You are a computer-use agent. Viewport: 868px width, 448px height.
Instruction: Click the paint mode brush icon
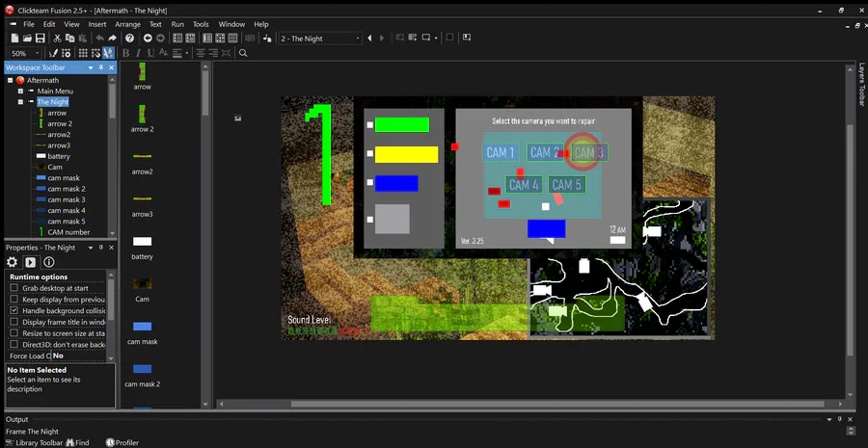pyautogui.click(x=53, y=53)
